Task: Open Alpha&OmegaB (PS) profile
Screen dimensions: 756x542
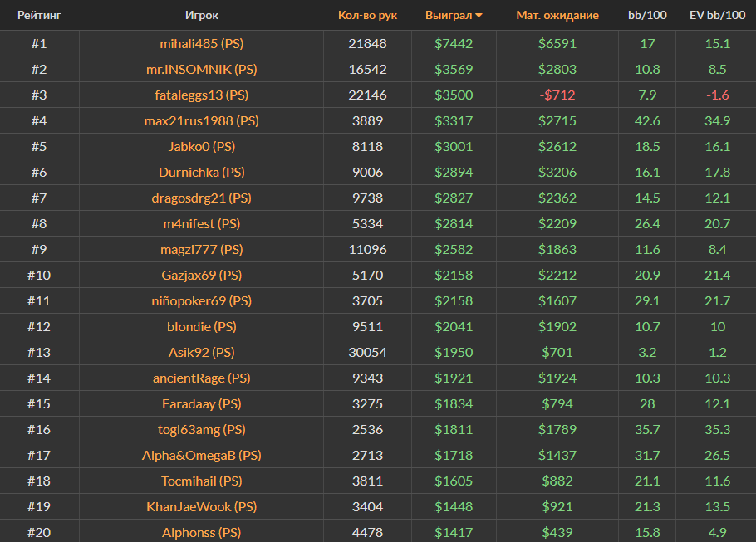Action: click(x=201, y=455)
